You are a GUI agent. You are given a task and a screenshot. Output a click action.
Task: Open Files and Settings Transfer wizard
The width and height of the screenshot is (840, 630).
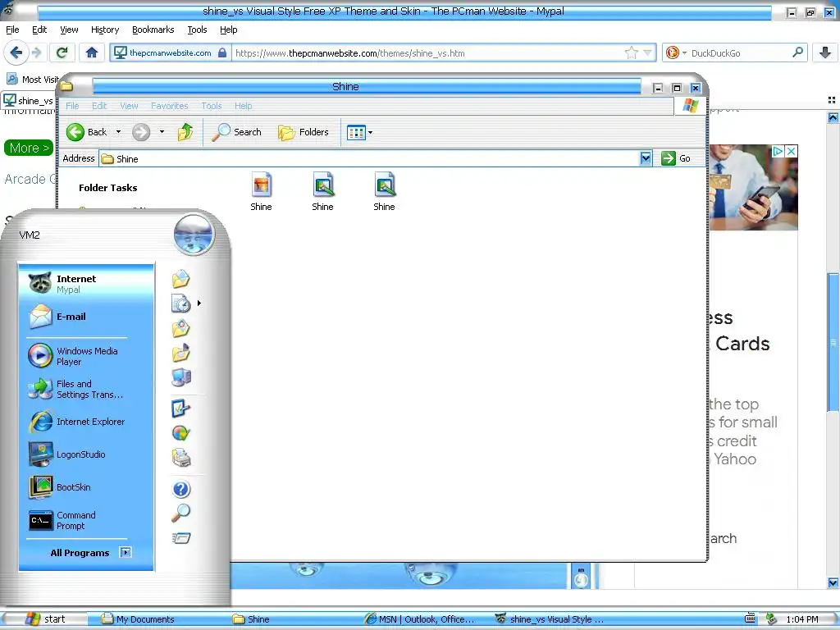click(87, 389)
